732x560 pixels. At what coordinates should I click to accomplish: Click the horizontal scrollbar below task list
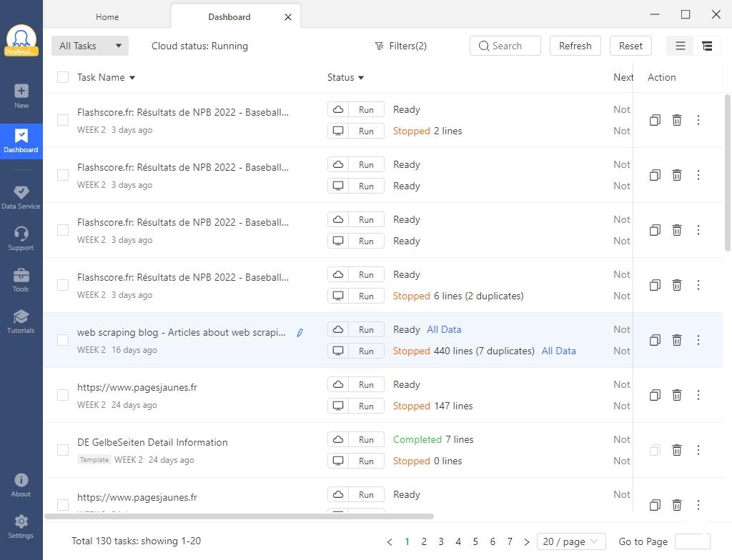[x=239, y=516]
